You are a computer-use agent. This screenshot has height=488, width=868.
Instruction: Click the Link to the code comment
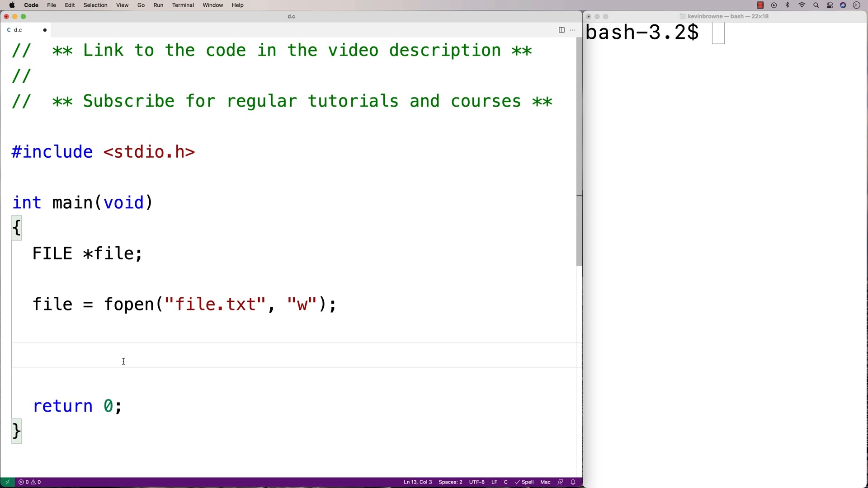pyautogui.click(x=273, y=51)
